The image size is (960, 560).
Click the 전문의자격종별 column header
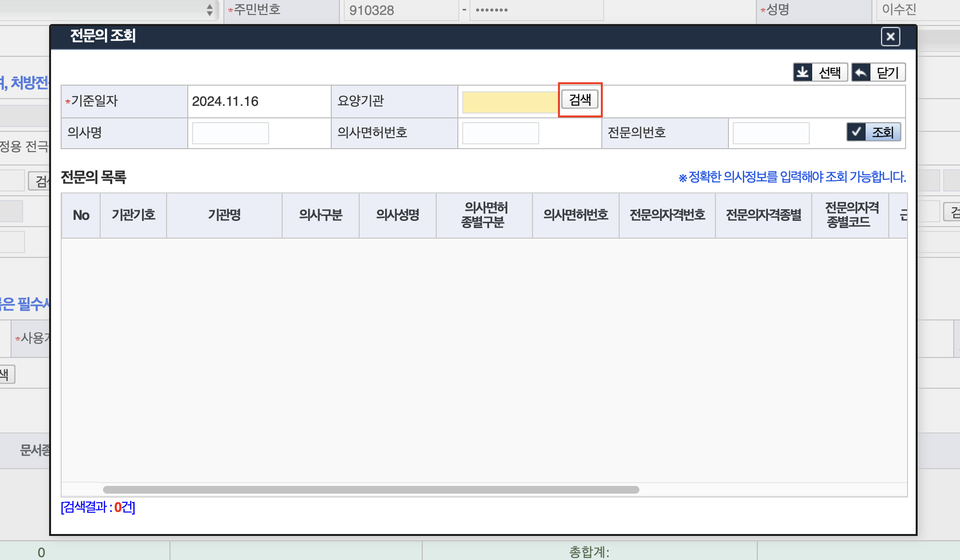pyautogui.click(x=764, y=215)
